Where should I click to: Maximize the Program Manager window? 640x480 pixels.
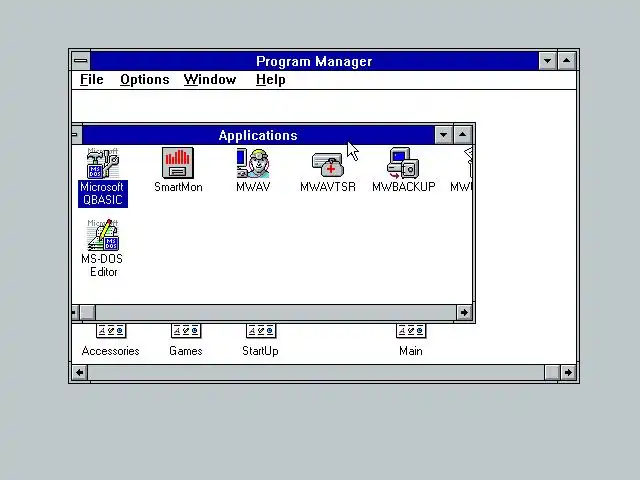pyautogui.click(x=567, y=61)
